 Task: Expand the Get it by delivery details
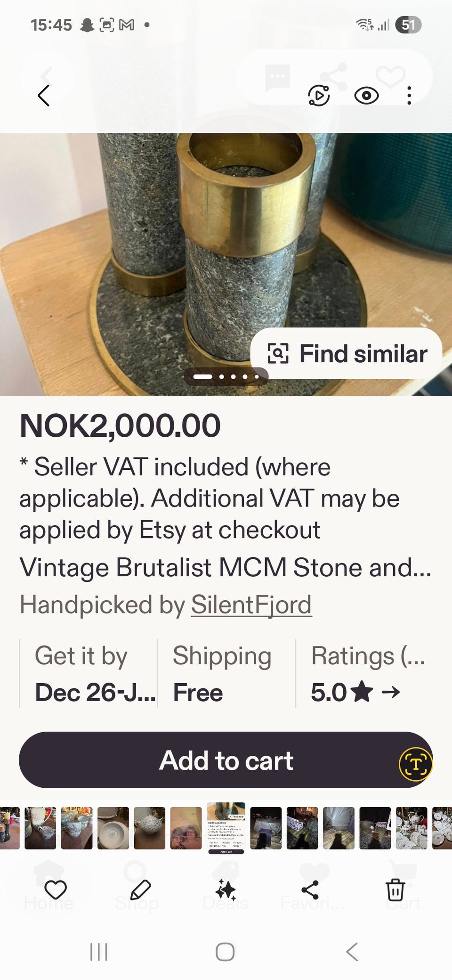coord(88,674)
